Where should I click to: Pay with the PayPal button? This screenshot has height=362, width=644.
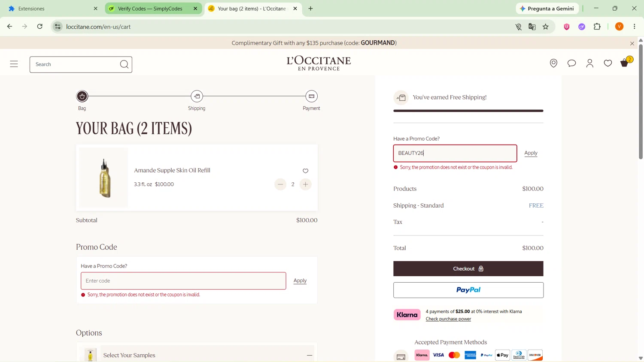(468, 290)
